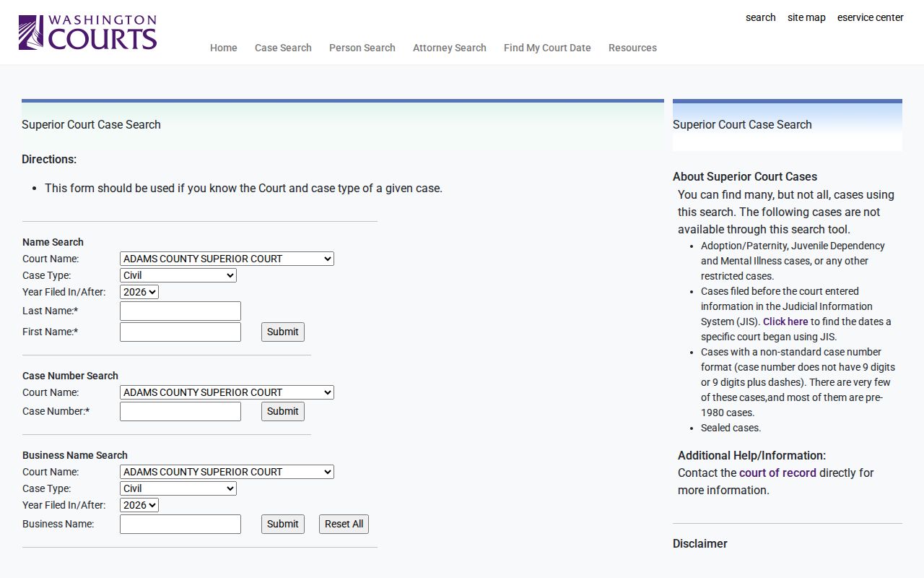Submit the Case Number Search form

pos(283,412)
